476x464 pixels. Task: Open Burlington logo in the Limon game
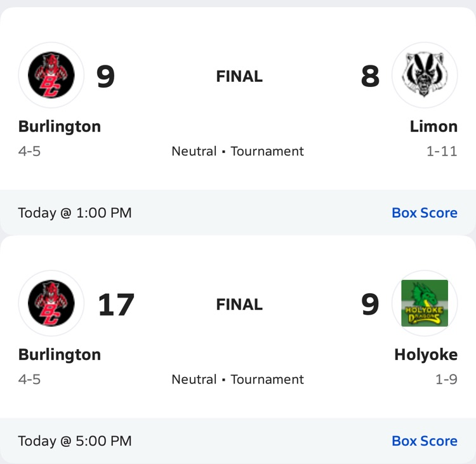coord(51,75)
